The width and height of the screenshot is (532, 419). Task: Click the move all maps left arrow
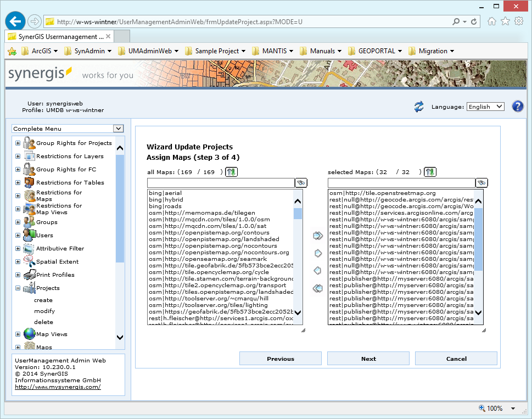(x=317, y=288)
